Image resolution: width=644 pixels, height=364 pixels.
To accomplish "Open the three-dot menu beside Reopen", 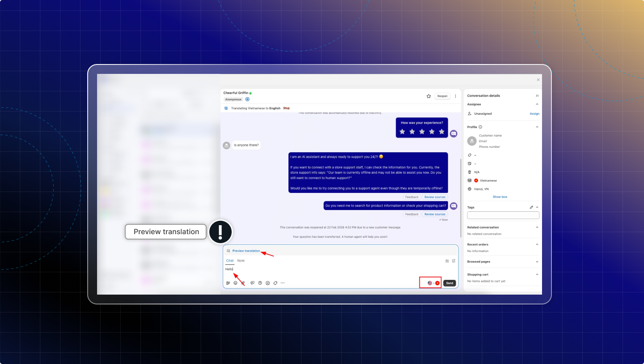I will point(455,96).
